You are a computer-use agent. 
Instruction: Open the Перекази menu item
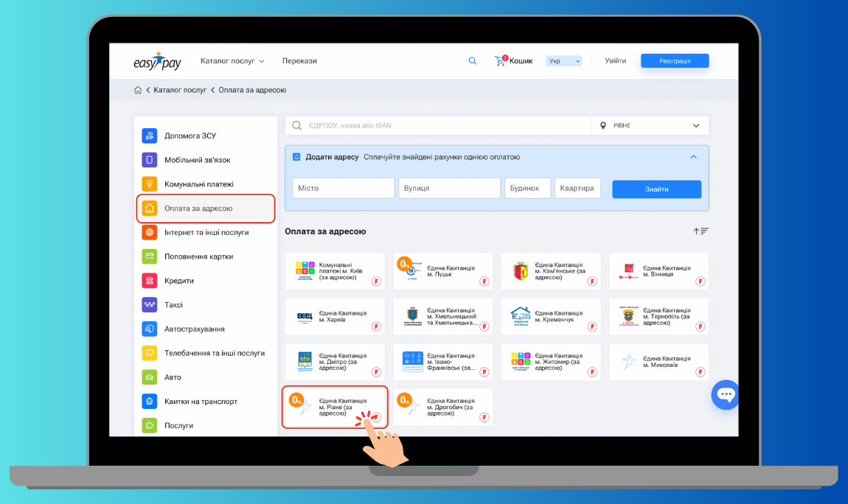(299, 61)
